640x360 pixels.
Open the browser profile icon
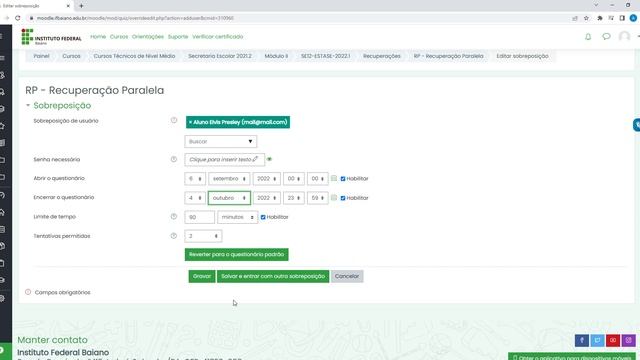[633, 18]
